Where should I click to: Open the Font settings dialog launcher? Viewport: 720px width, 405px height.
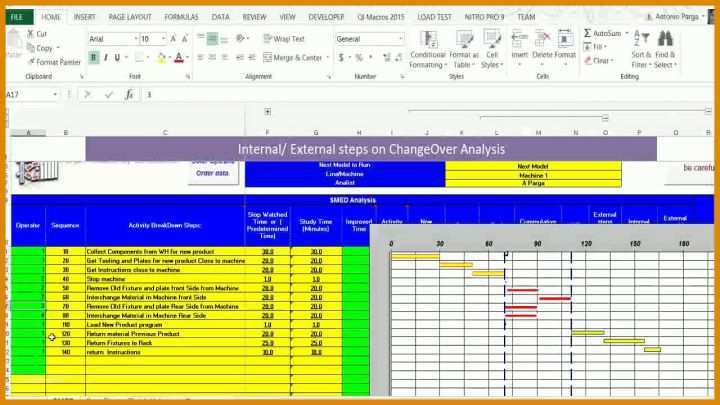coord(188,77)
